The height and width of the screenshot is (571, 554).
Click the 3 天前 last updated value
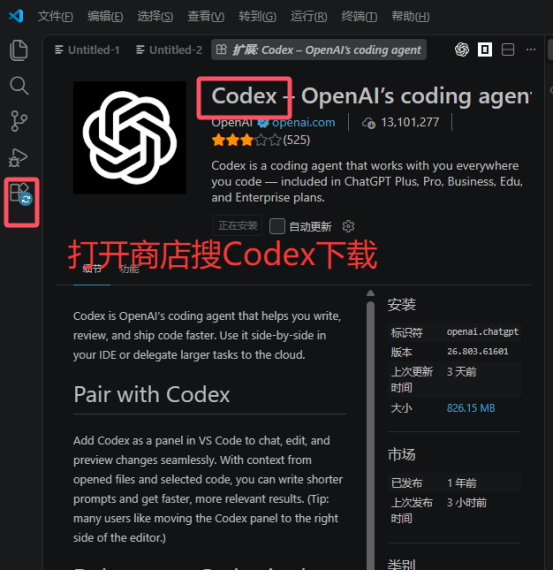click(461, 372)
